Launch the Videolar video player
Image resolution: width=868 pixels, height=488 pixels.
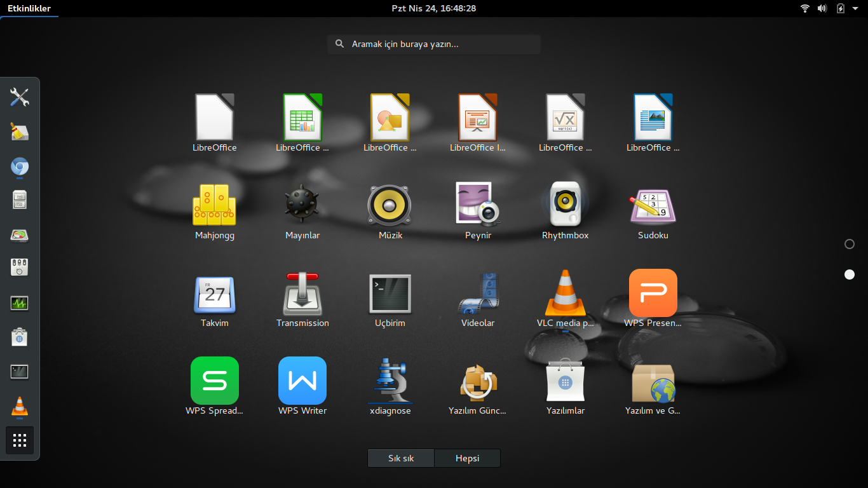(x=478, y=294)
